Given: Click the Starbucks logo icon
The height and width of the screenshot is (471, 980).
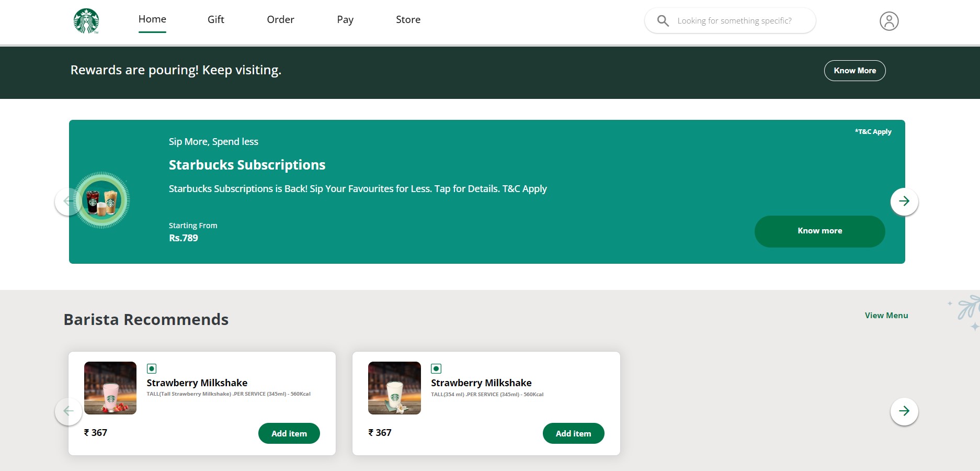Looking at the screenshot, I should coord(86,21).
